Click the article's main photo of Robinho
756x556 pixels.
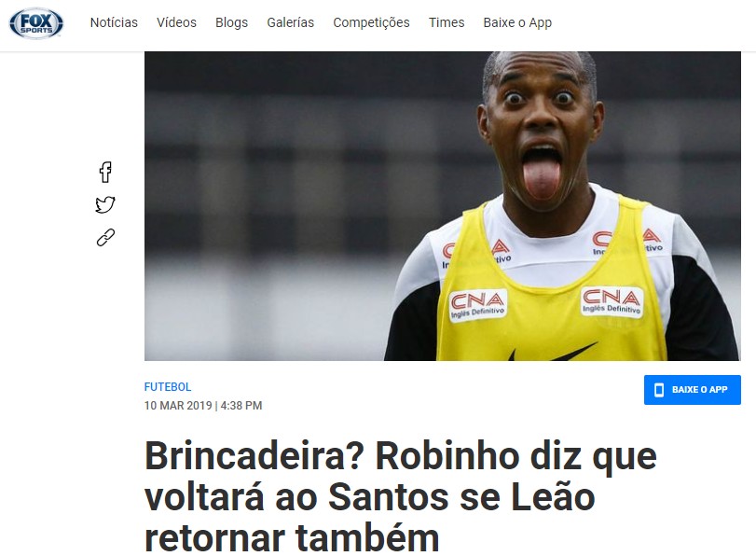pos(443,206)
